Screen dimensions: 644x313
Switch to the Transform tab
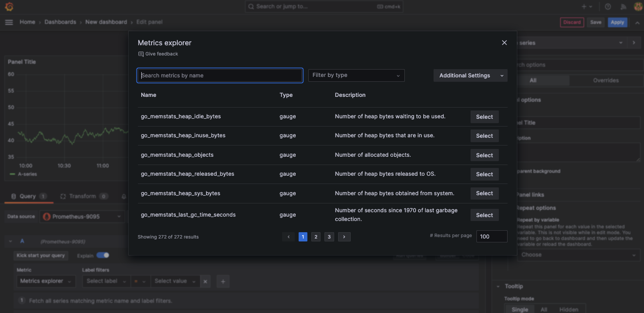83,196
